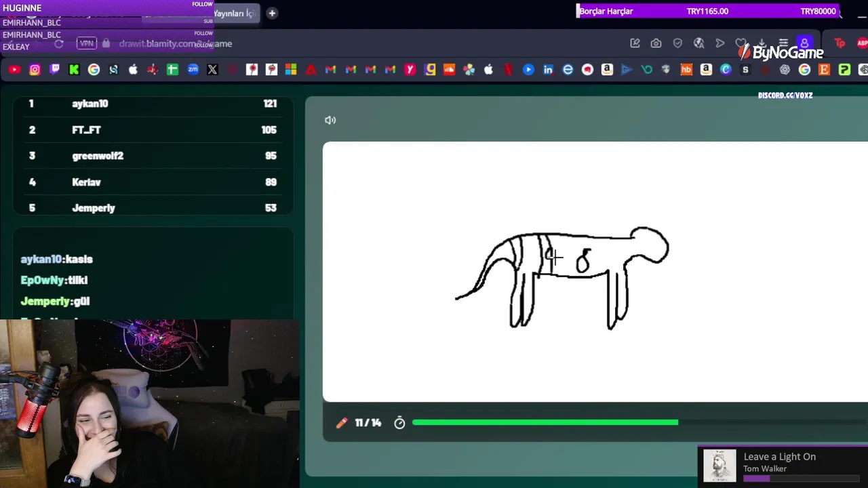
Task: Click inside the white drawing canvas
Action: (595, 272)
